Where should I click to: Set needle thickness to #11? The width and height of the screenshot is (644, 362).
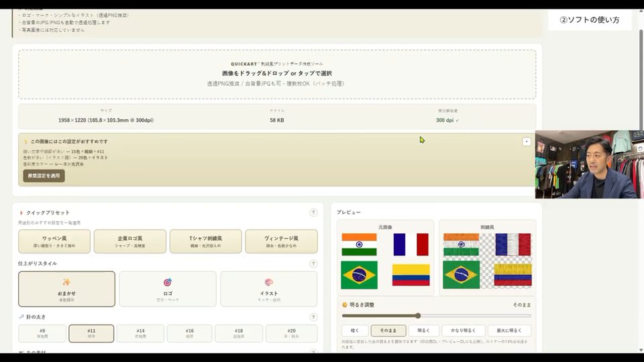91,333
